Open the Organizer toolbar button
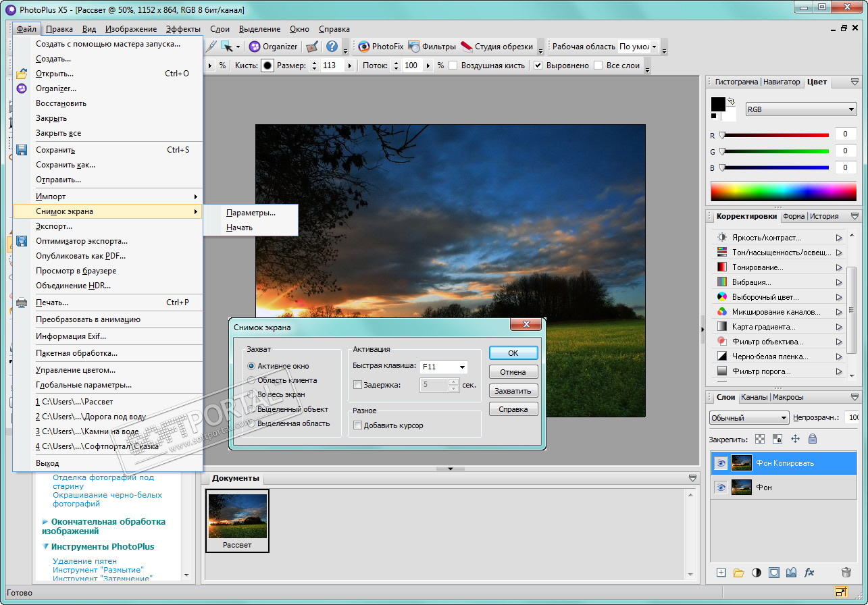The height and width of the screenshot is (605, 868). click(x=273, y=47)
